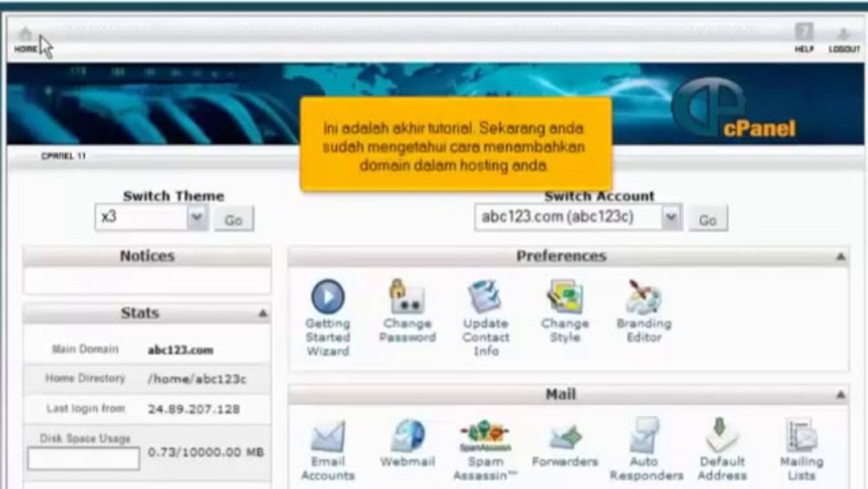Open the Switch Account dropdown
868x489 pixels.
(578, 219)
